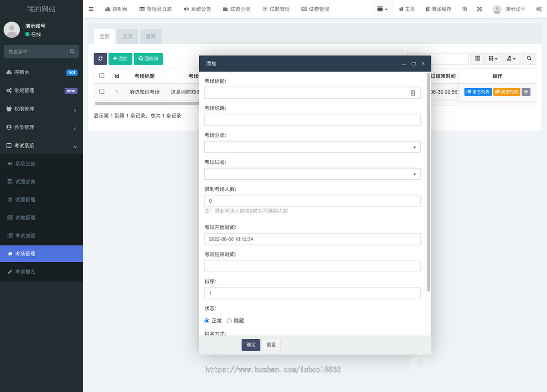
Task: Click the 考试开始时间 date input field
Action: tap(312, 239)
